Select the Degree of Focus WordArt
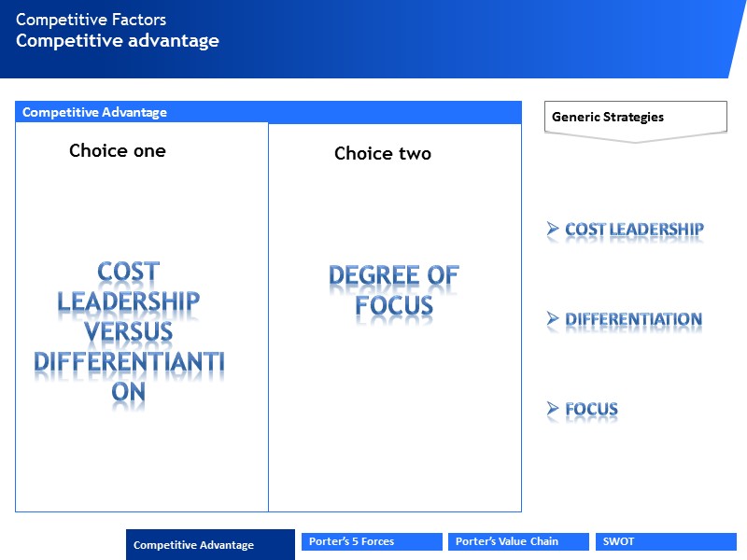This screenshot has height=560, width=747. click(x=394, y=290)
